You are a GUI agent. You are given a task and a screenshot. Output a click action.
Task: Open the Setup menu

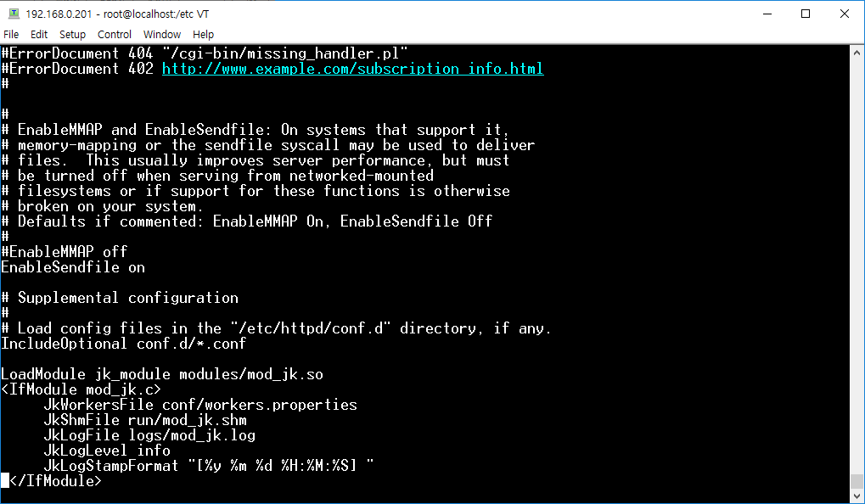72,34
